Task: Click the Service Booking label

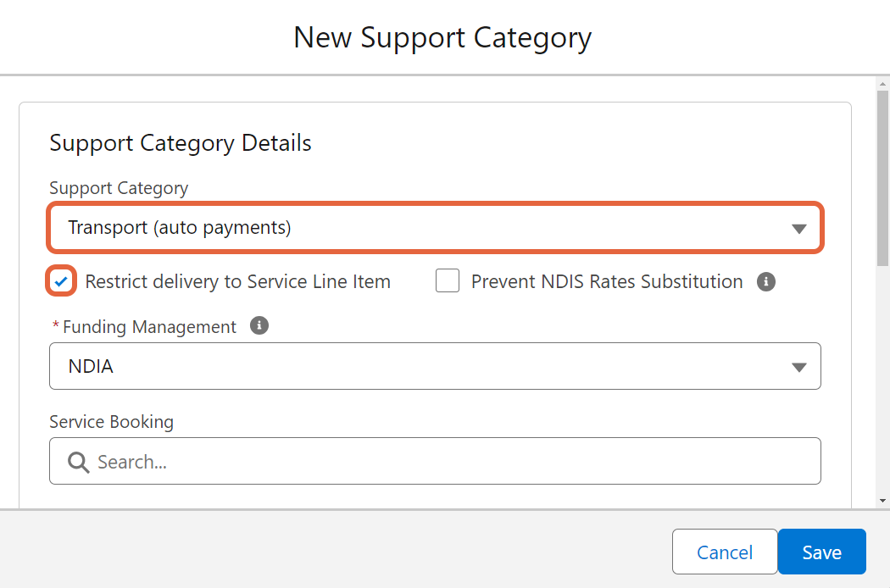Action: click(111, 422)
